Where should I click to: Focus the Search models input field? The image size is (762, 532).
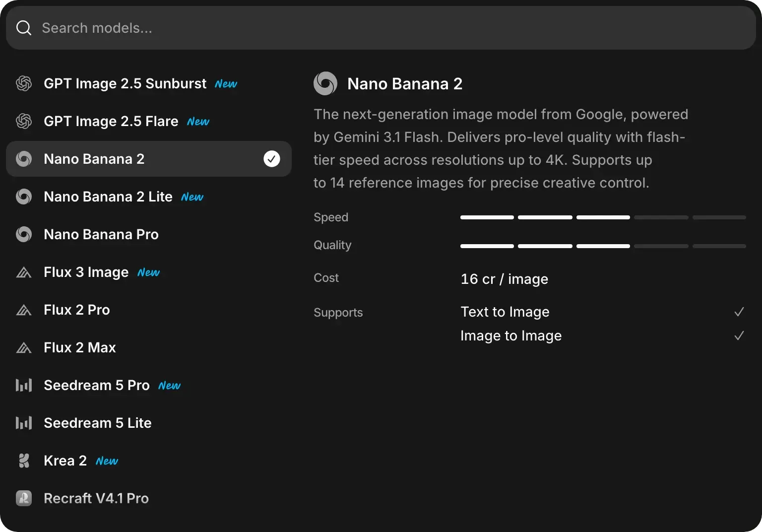381,28
